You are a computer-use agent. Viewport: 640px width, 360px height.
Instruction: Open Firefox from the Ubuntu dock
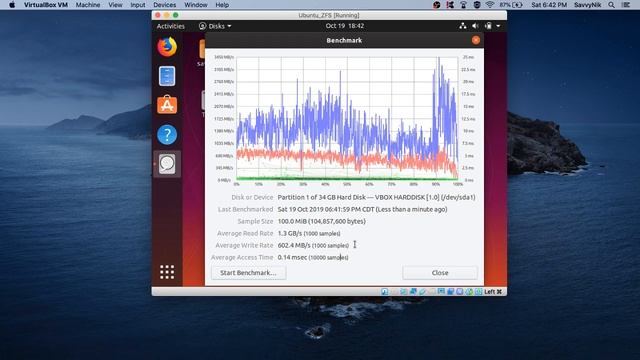(x=167, y=47)
